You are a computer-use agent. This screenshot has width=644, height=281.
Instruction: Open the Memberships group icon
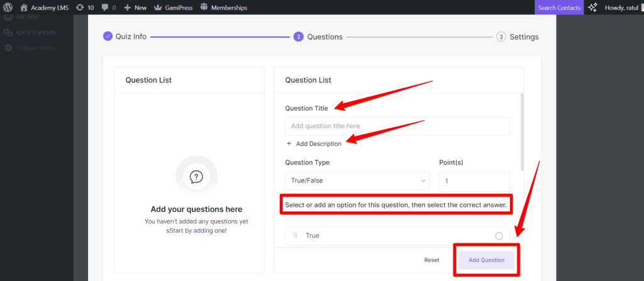tap(204, 8)
